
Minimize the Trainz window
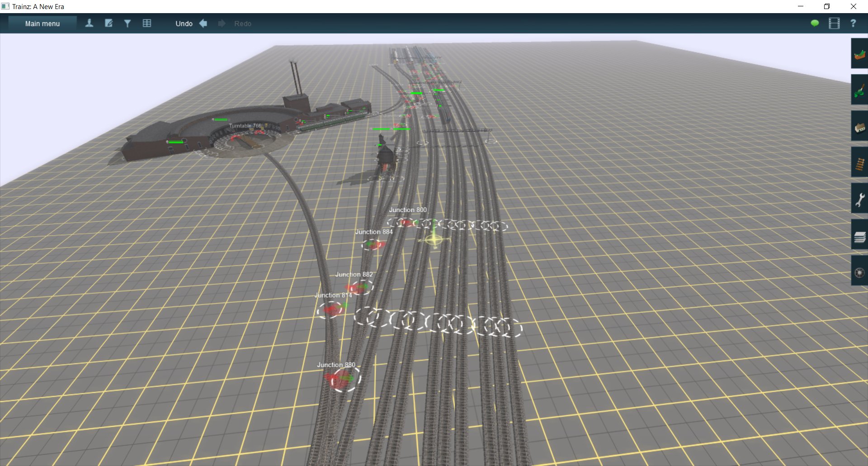click(801, 6)
